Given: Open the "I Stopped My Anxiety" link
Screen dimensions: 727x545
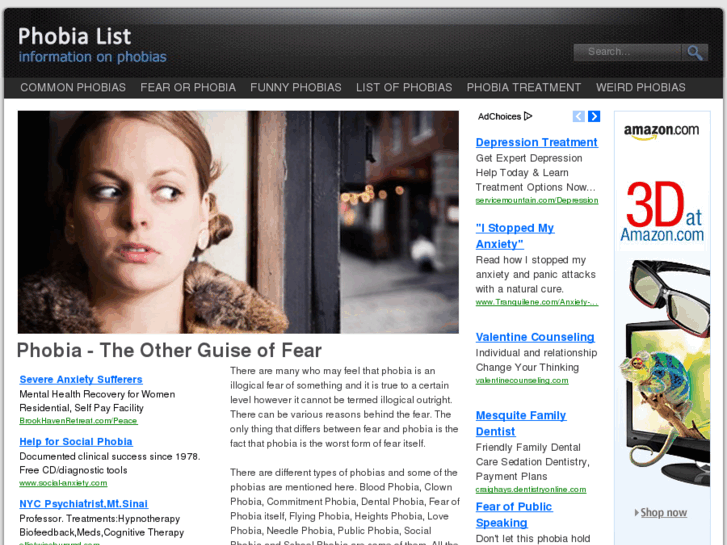Looking at the screenshot, I should coord(515,236).
